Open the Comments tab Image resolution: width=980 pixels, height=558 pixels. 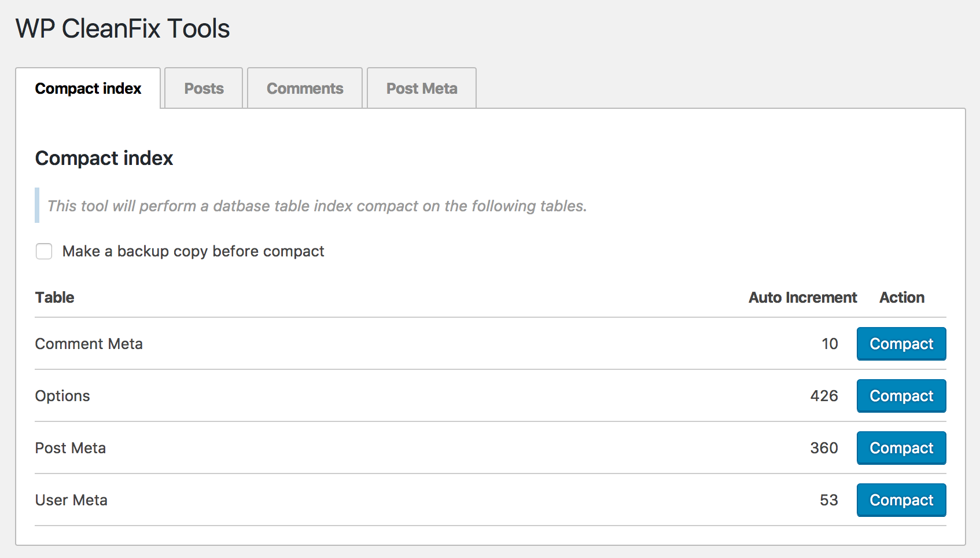[305, 88]
